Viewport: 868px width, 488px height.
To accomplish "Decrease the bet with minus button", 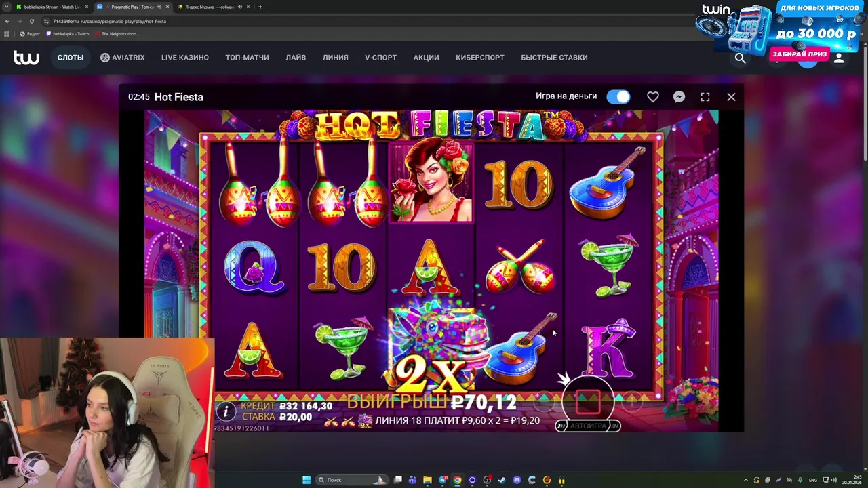I will tap(544, 403).
